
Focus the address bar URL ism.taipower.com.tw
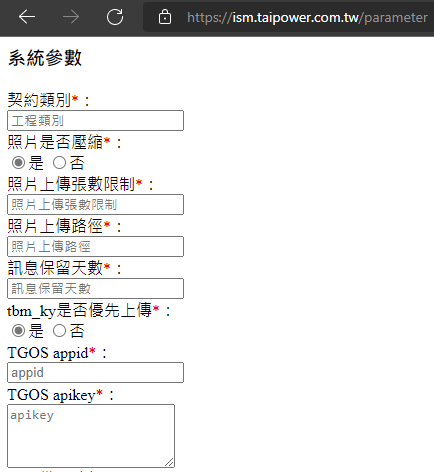[x=307, y=17]
